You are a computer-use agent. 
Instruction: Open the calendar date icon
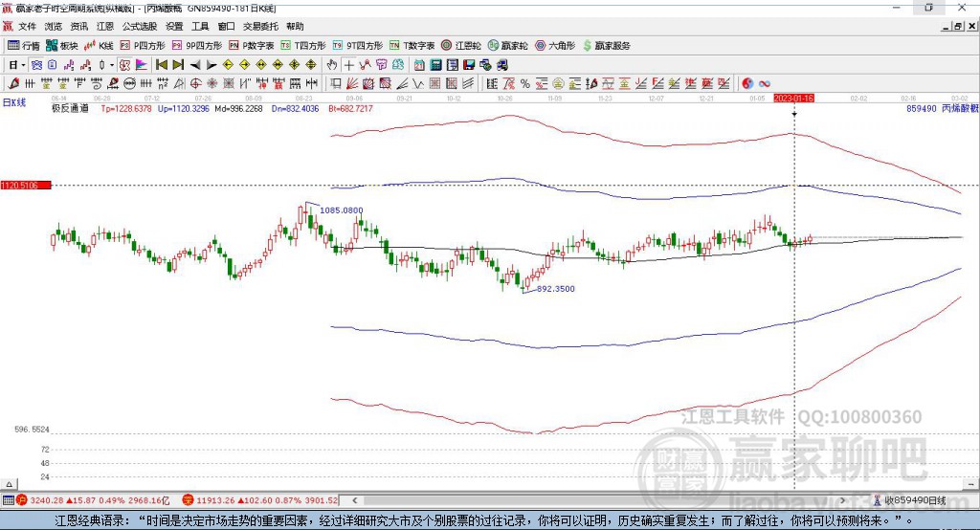tap(419, 65)
